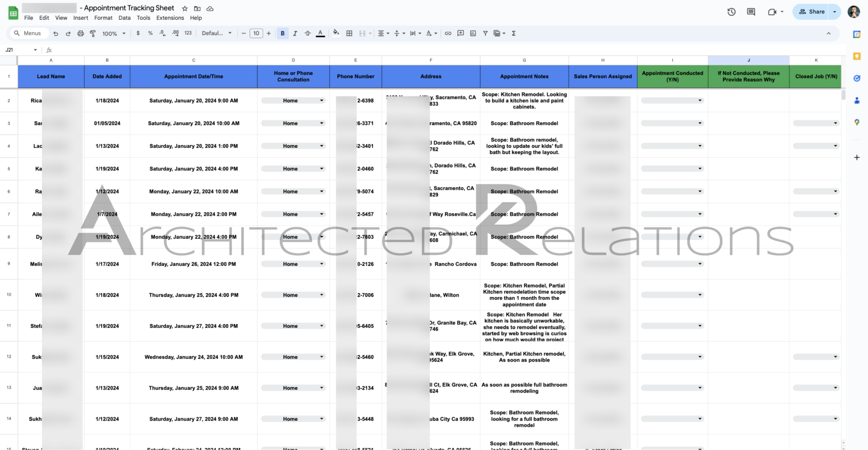Open the Share options dropdown arrow

point(835,12)
